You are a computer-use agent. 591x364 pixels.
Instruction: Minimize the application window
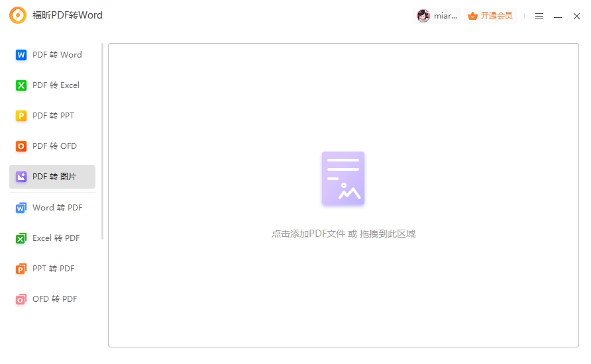[558, 16]
